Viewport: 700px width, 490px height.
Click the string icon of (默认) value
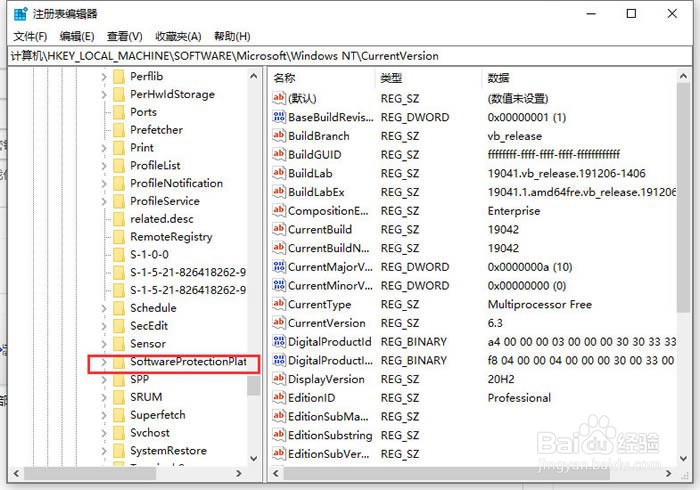[x=279, y=98]
